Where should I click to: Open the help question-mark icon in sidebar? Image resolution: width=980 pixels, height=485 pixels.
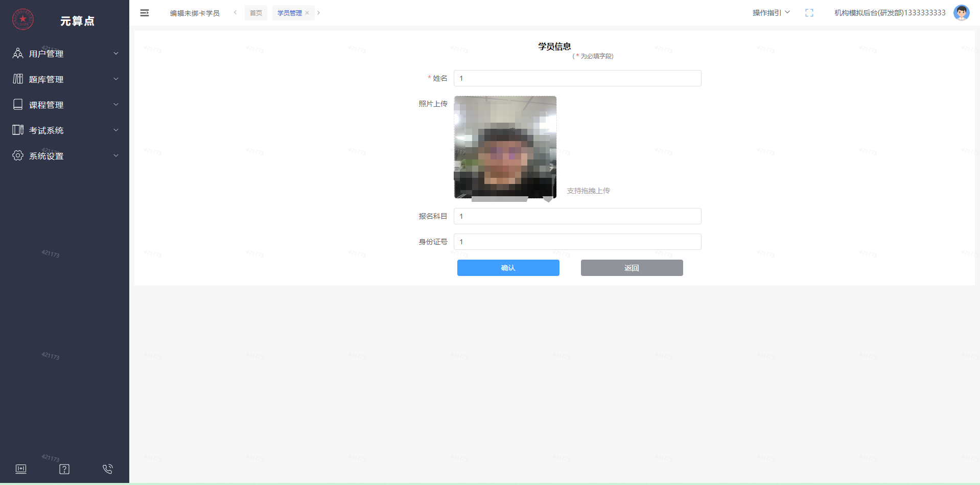[x=64, y=469]
